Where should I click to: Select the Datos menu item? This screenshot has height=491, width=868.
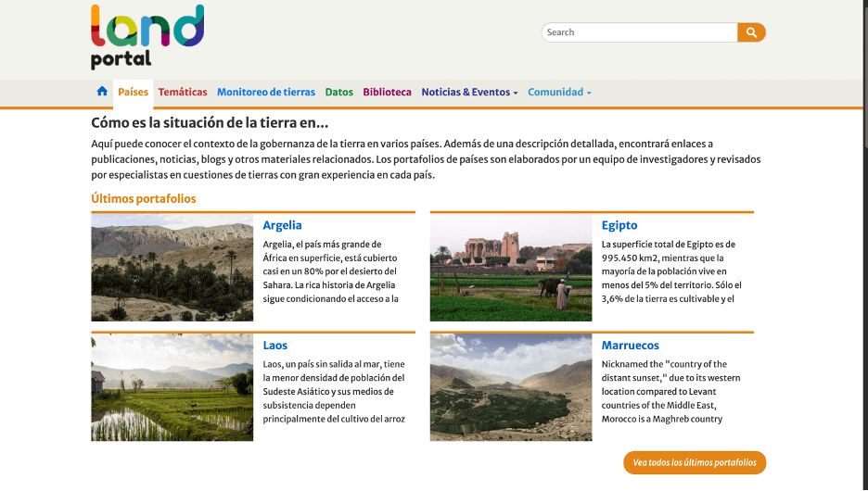point(339,93)
